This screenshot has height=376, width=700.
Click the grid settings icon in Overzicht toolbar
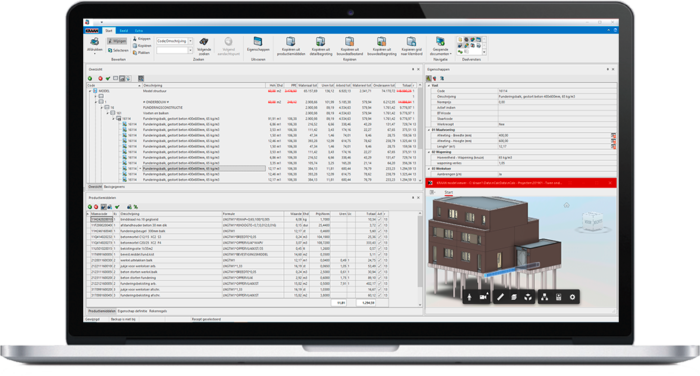pyautogui.click(x=141, y=78)
